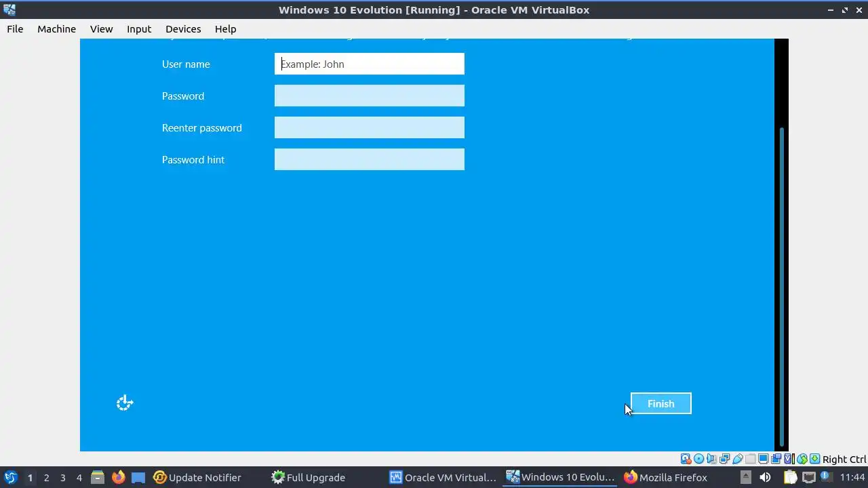This screenshot has width=868, height=488.
Task: Click the network adapter indicator icon
Action: click(724, 459)
